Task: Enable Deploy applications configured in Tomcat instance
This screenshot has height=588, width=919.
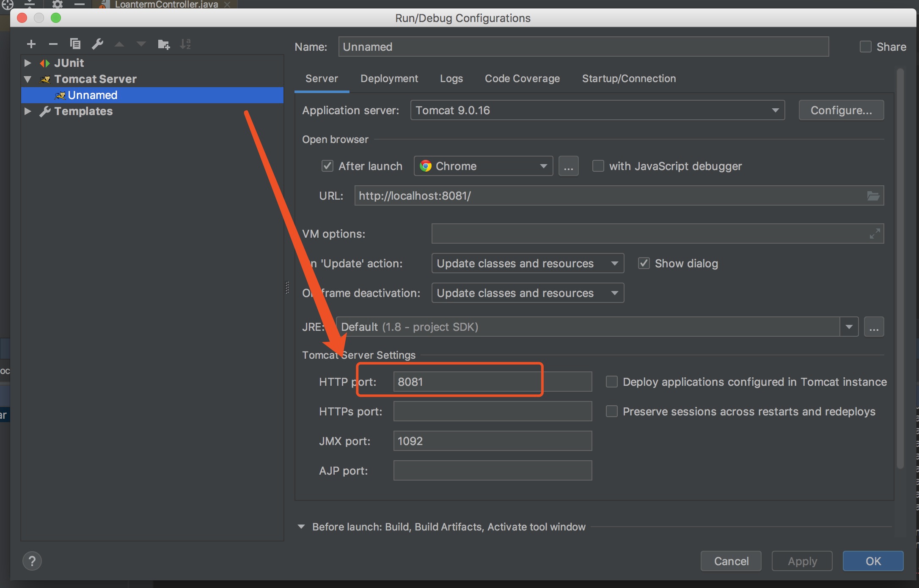Action: pyautogui.click(x=612, y=382)
